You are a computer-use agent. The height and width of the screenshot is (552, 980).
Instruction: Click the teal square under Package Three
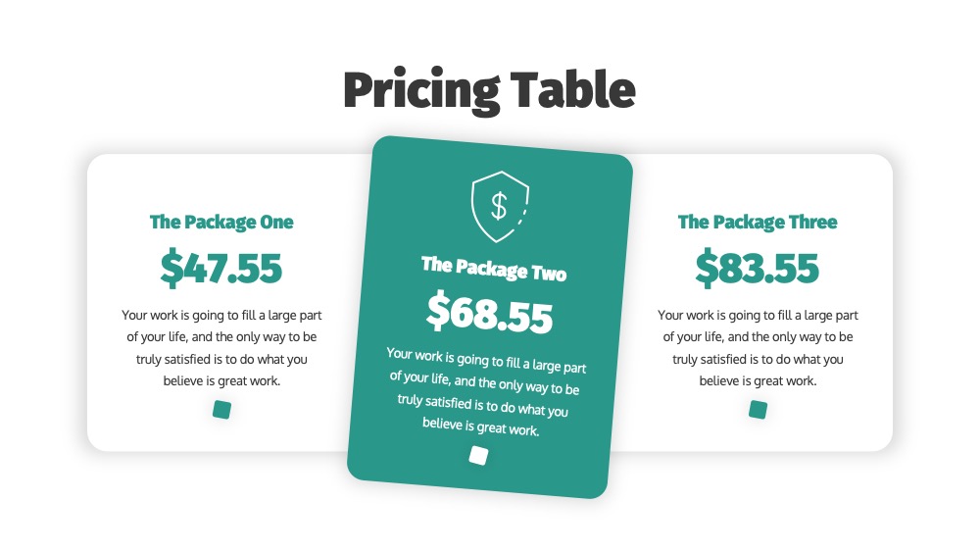coord(759,410)
